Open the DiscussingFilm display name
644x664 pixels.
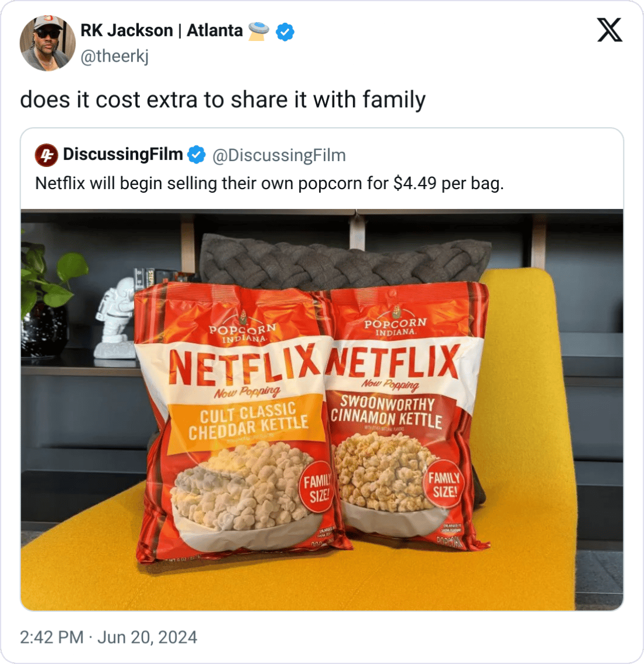click(x=123, y=155)
